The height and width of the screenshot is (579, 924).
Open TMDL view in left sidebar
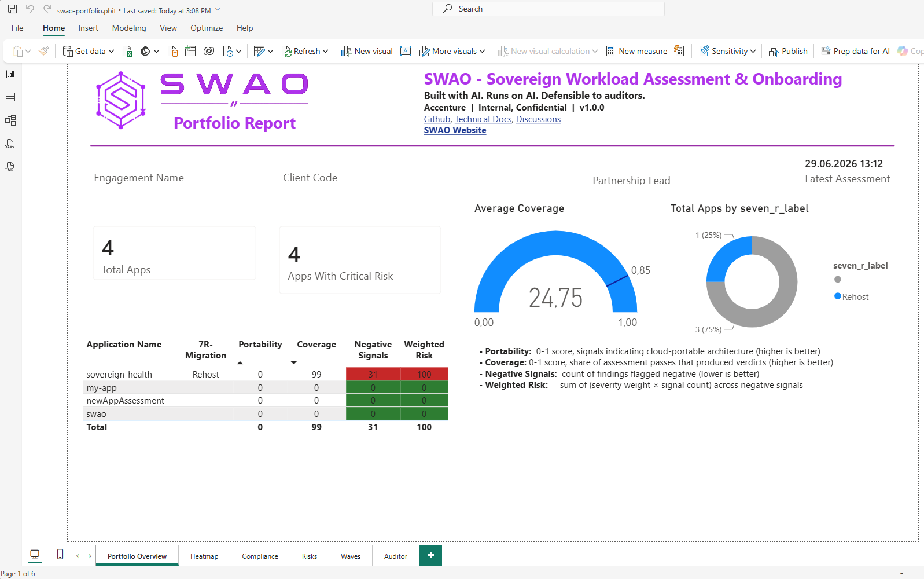10,167
